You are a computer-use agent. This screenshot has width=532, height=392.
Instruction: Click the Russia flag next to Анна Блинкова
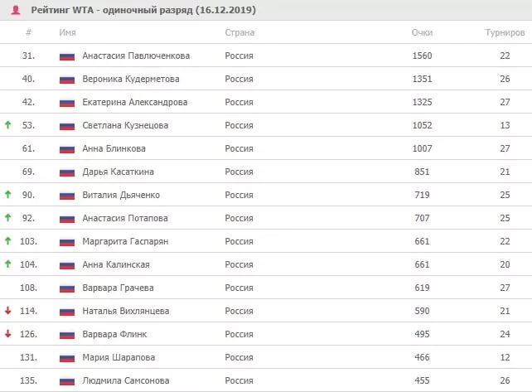(67, 149)
